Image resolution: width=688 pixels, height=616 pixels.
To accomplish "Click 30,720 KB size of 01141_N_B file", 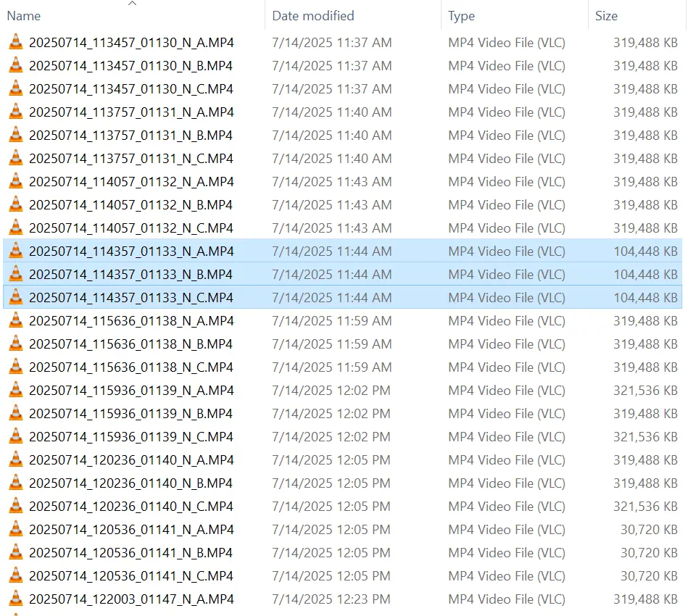I will click(649, 553).
